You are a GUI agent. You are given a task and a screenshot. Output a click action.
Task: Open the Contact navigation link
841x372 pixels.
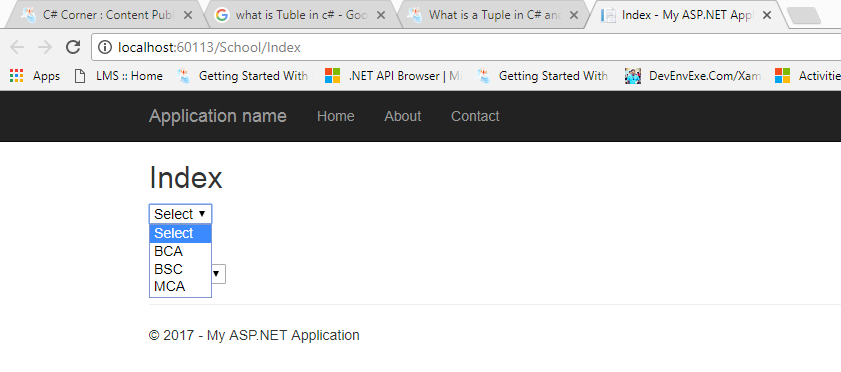click(475, 116)
